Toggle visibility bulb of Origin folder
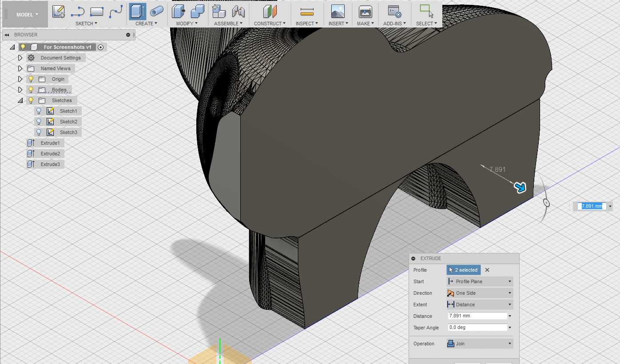Viewport: 620px width, 364px height. tap(31, 79)
